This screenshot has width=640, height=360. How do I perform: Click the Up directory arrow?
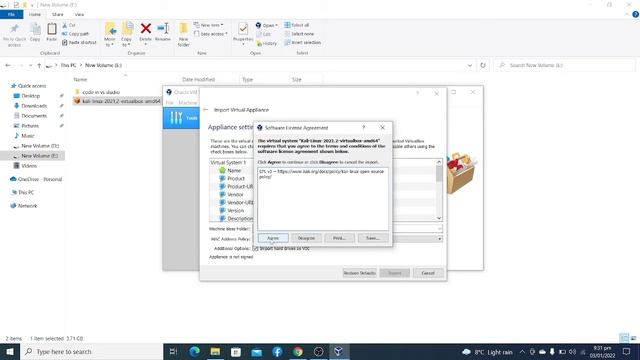click(x=39, y=65)
